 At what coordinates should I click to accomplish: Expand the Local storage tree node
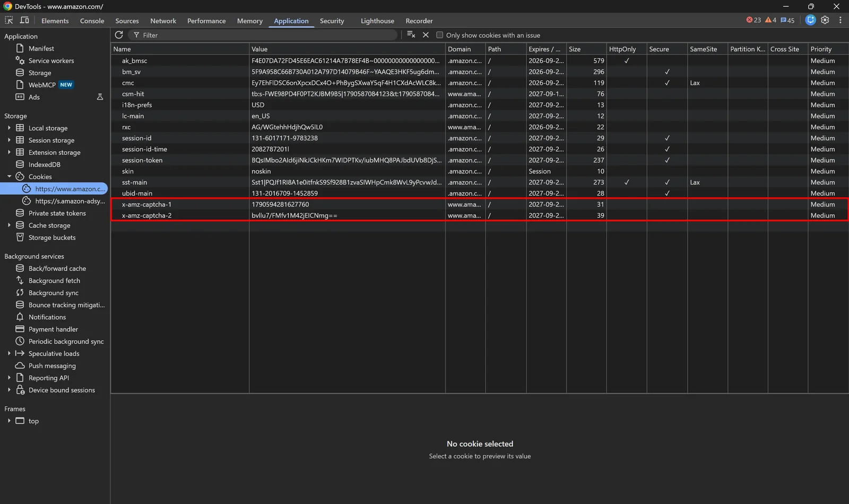point(9,128)
